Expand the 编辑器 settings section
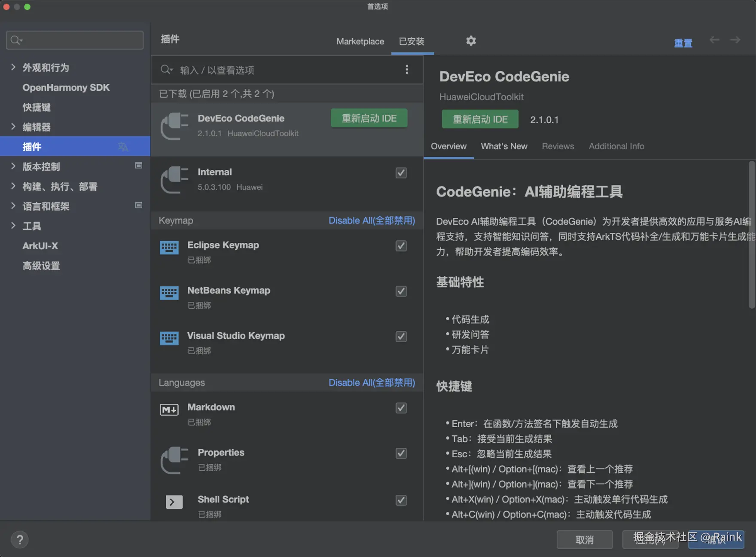Viewport: 756px width, 557px height. coord(13,126)
